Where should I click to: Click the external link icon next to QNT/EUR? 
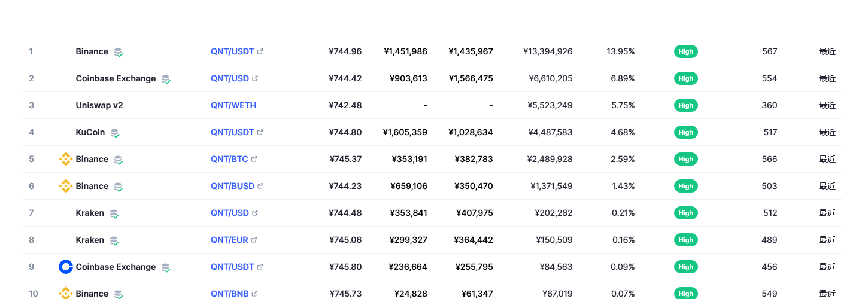(x=254, y=240)
